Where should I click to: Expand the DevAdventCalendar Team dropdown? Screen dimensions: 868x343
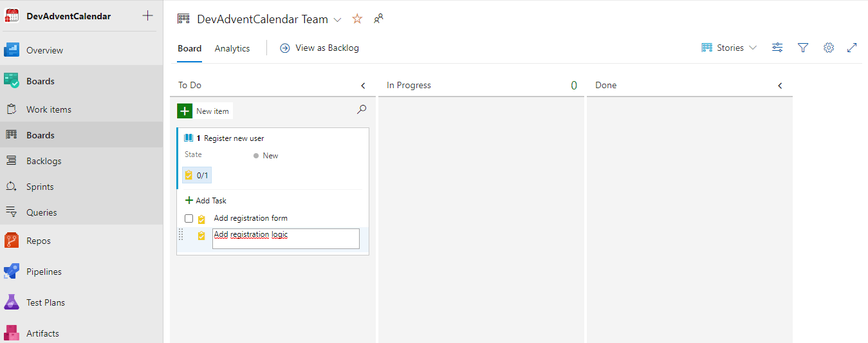point(337,20)
